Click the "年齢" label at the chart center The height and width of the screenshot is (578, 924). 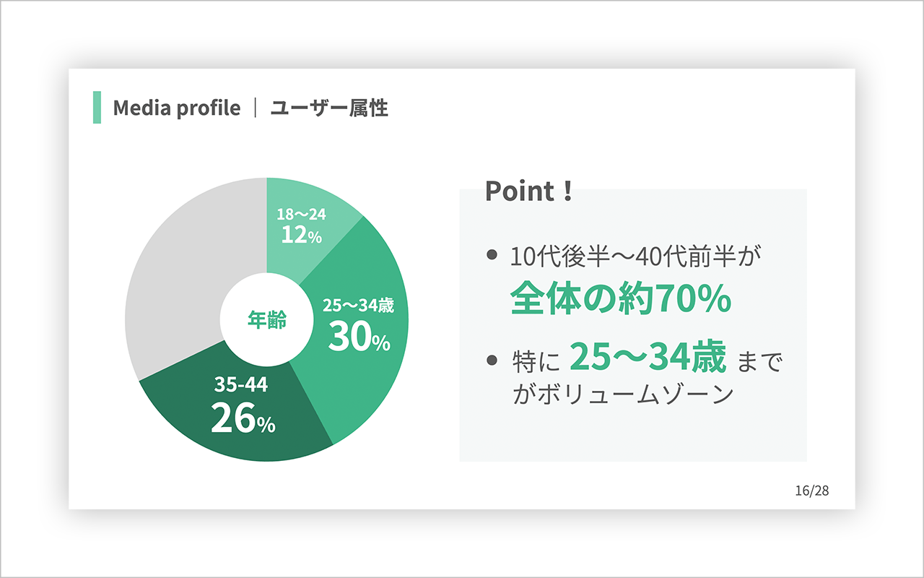coord(267,320)
